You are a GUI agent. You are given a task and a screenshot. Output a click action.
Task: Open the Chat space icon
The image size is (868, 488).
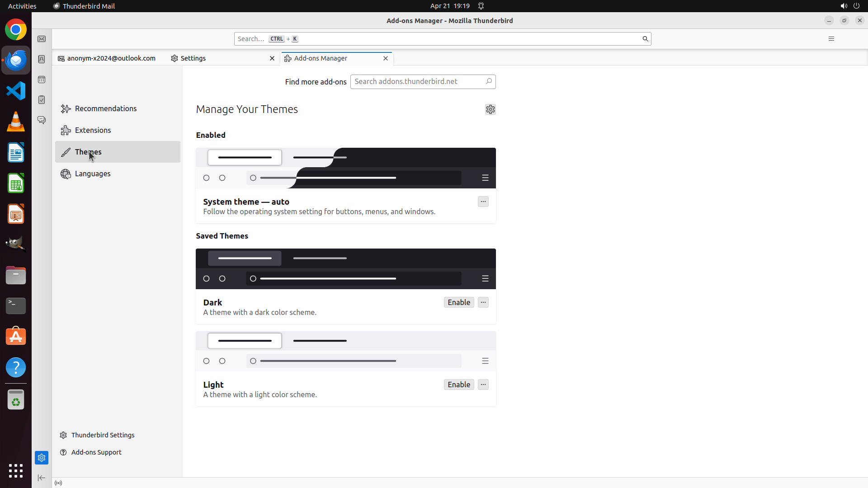42,120
